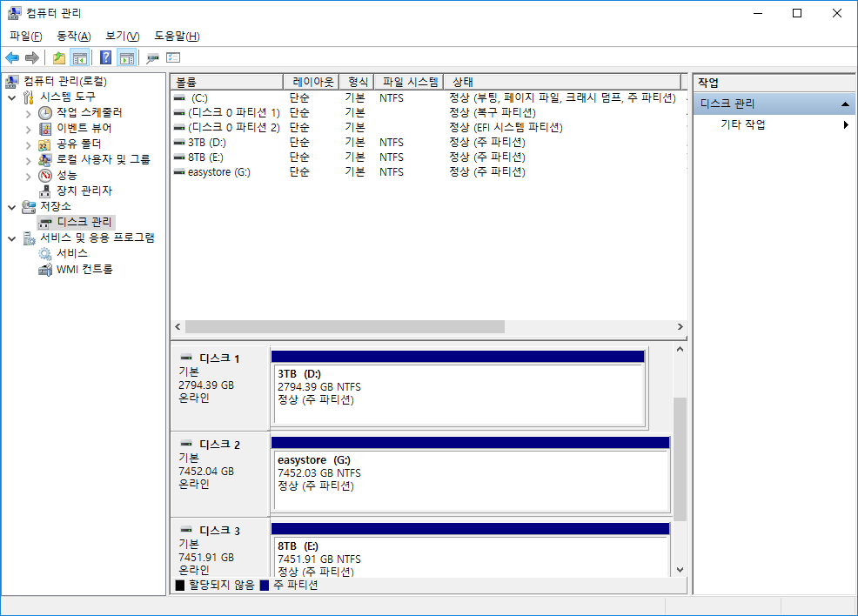Click the Task Scheduler clock icon
Image resolution: width=858 pixels, height=616 pixels.
pyautogui.click(x=45, y=113)
